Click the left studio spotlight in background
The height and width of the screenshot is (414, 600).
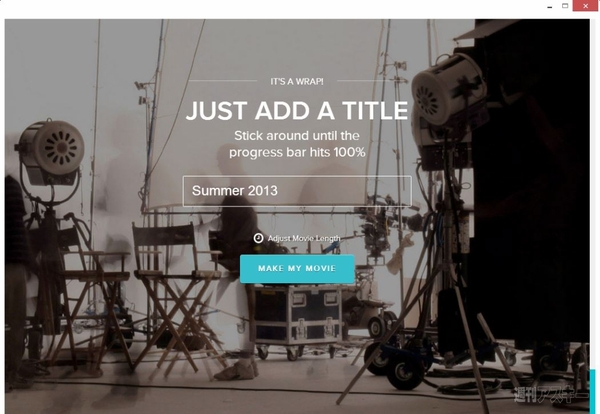[x=51, y=152]
